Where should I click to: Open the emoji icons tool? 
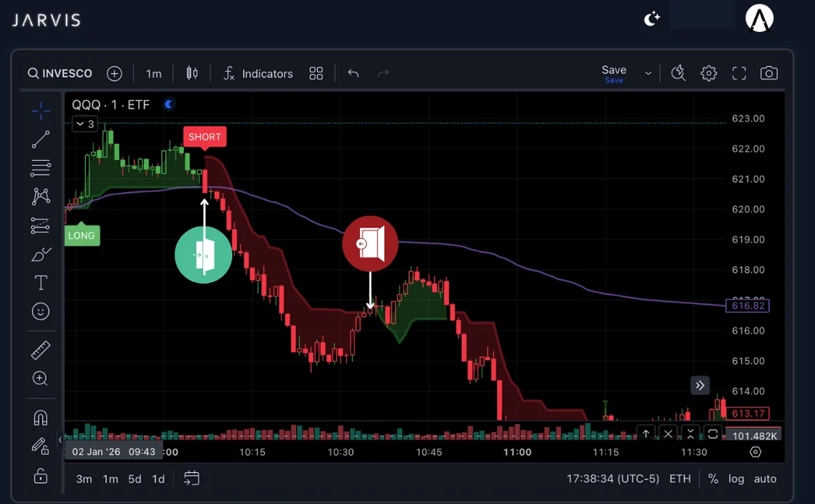point(41,311)
